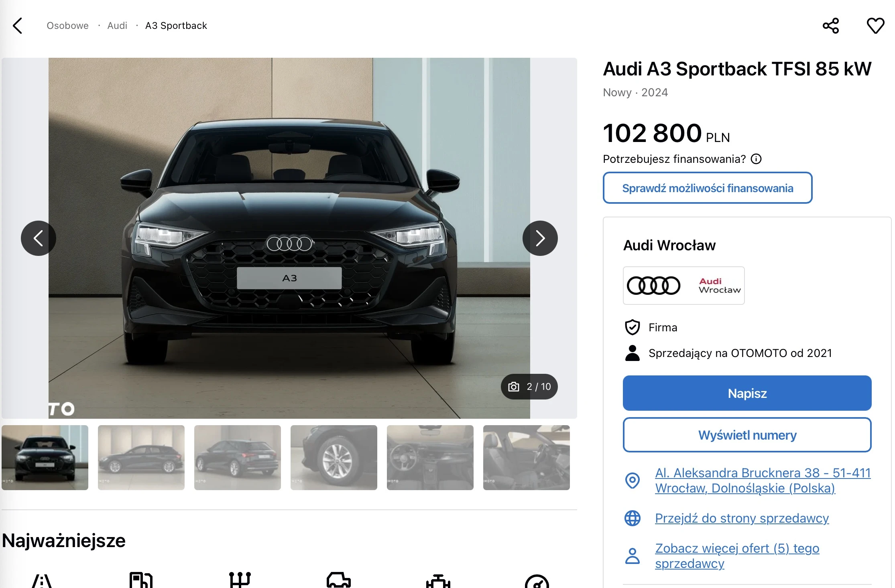Viewport: 895px width, 588px height.
Task: Click the globe icon for seller website
Action: pyautogui.click(x=633, y=518)
